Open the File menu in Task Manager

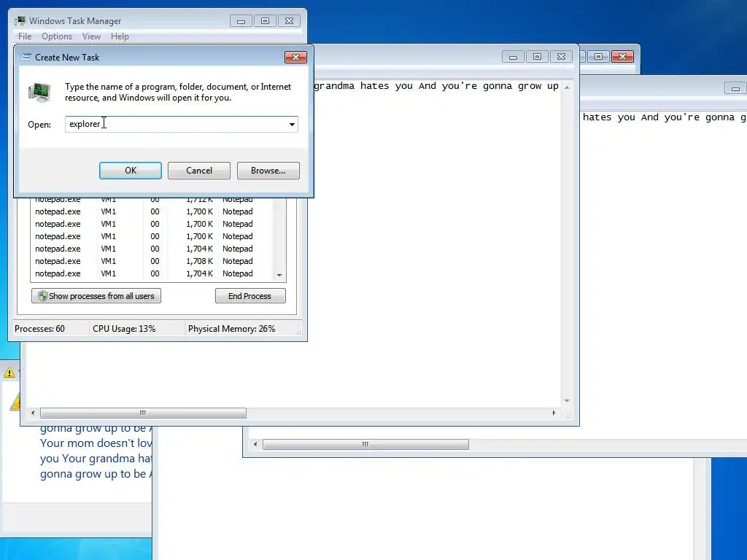pyautogui.click(x=25, y=36)
